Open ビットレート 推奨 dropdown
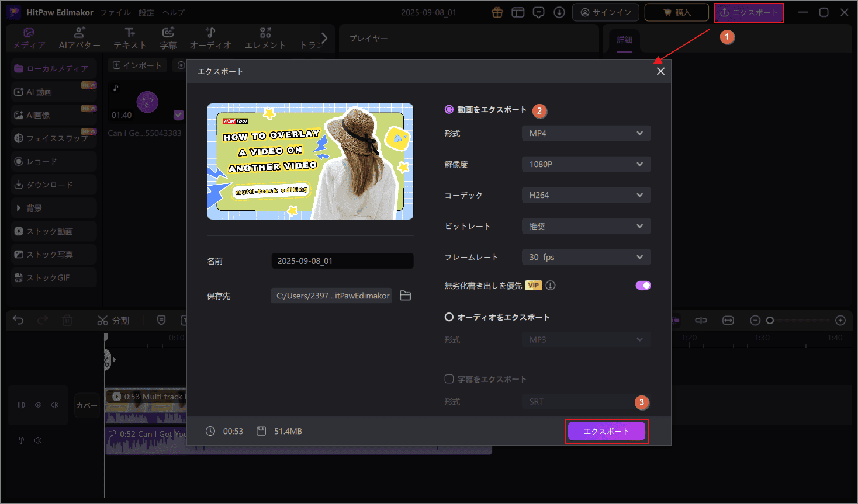The width and height of the screenshot is (858, 504). click(586, 226)
